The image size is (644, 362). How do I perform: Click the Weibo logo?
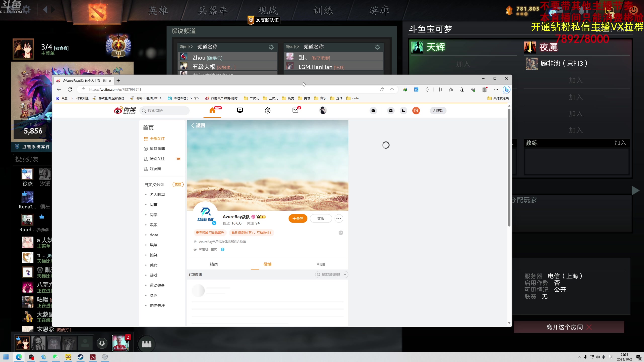[x=125, y=110]
